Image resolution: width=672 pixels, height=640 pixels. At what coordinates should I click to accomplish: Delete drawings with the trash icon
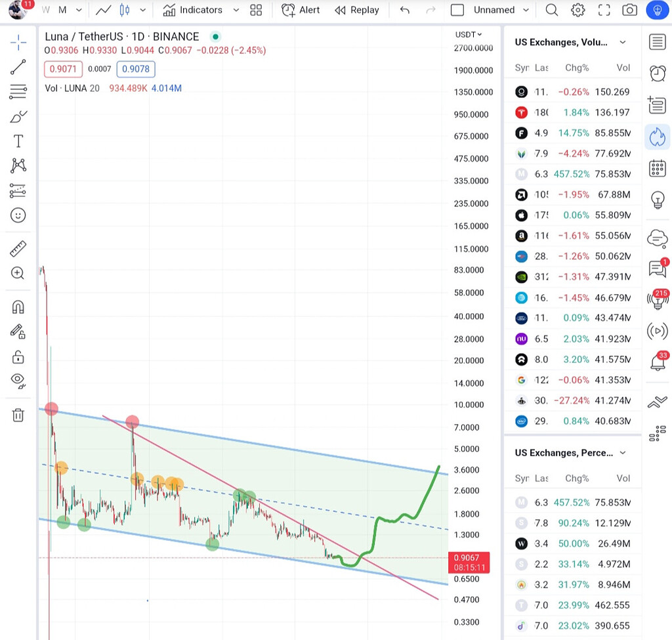click(x=18, y=415)
